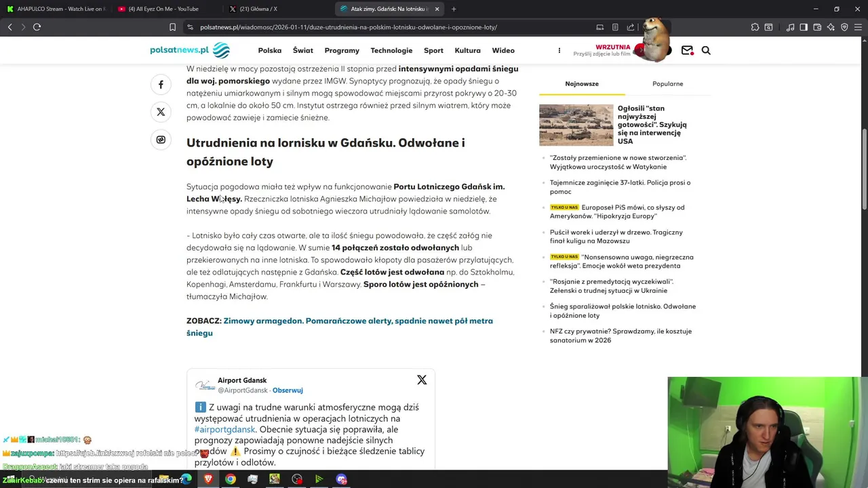This screenshot has height=488, width=868.
Task: Open the site search magnifier
Action: pos(706,50)
